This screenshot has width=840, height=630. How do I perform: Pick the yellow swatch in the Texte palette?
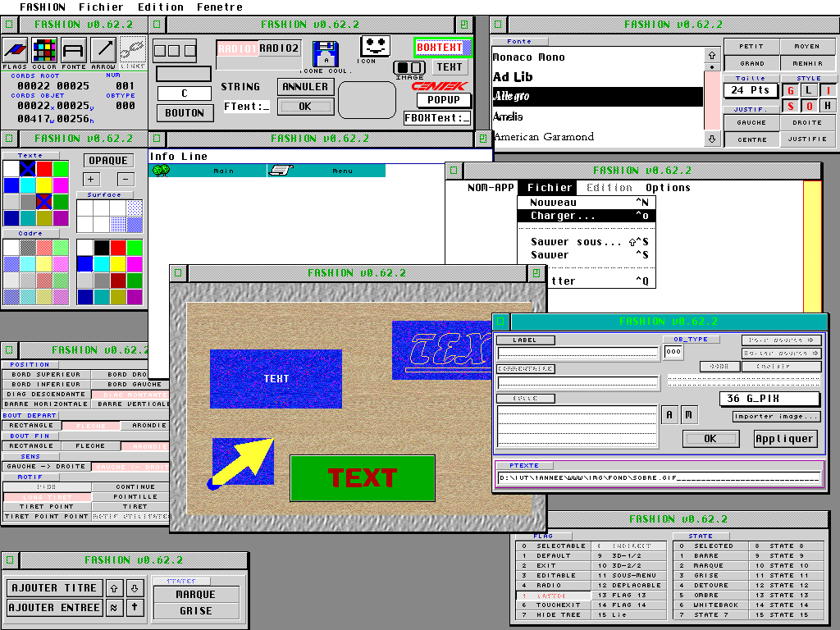coord(44,185)
